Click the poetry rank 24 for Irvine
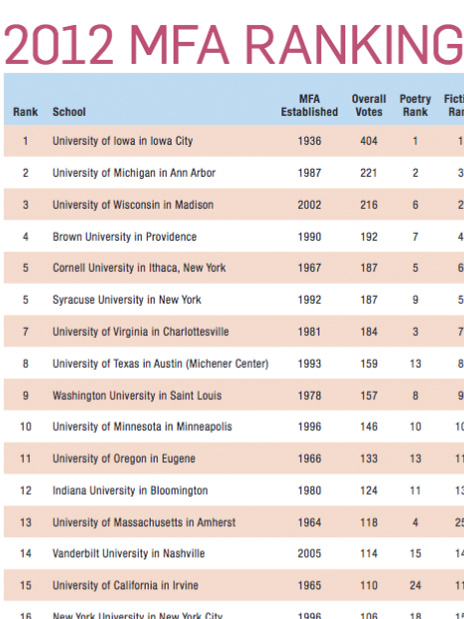This screenshot has width=464, height=619. tap(415, 585)
